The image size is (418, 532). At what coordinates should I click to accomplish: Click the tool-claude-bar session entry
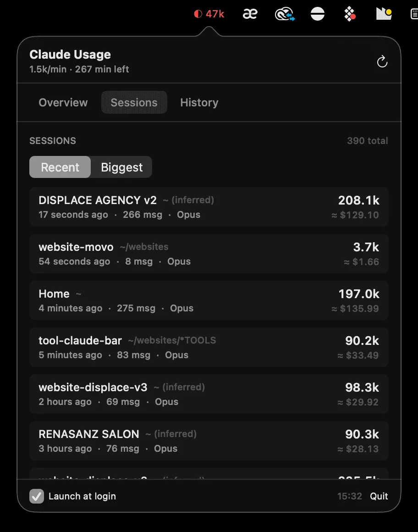tap(209, 347)
